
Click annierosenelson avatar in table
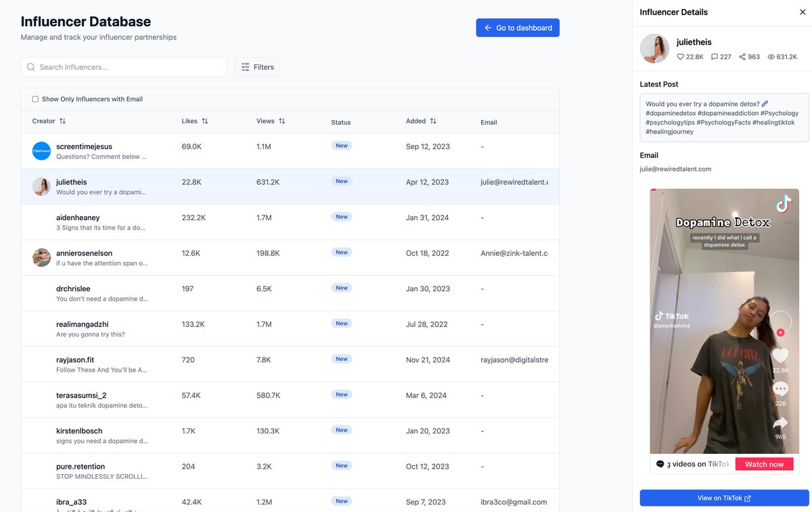pyautogui.click(x=41, y=257)
